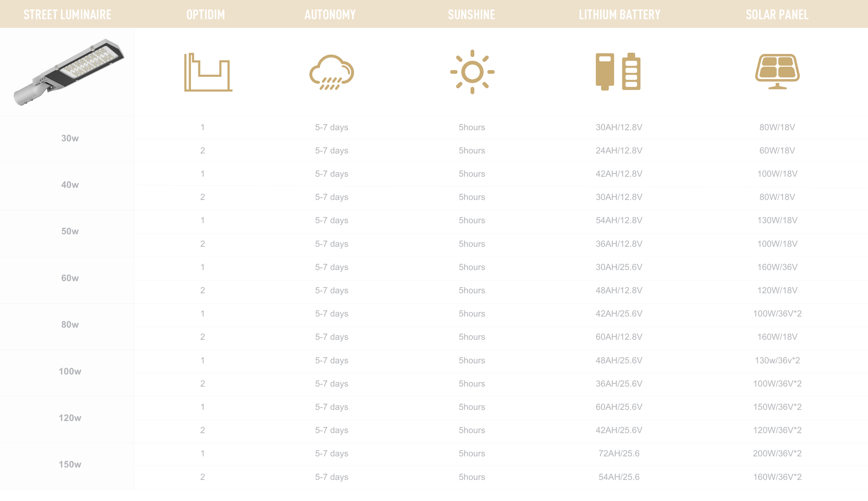This screenshot has height=501, width=868.
Task: Click the 60w luminaire row label
Action: click(70, 278)
